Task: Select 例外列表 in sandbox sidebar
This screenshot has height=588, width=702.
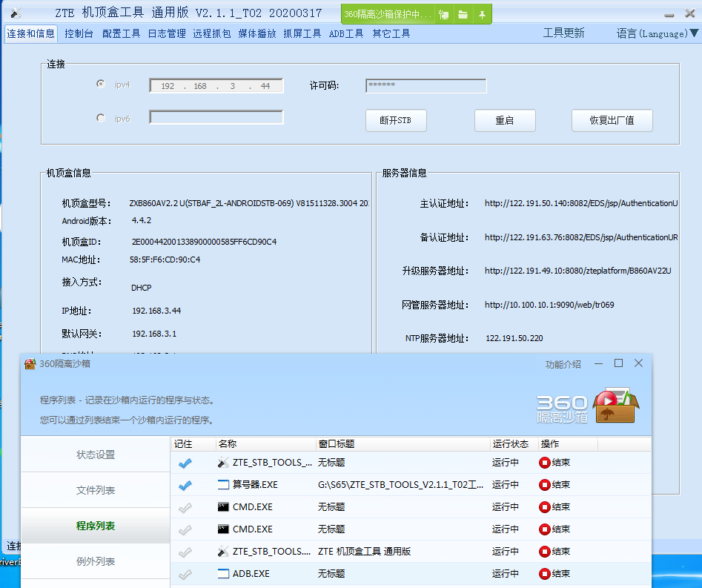Action: [x=96, y=561]
